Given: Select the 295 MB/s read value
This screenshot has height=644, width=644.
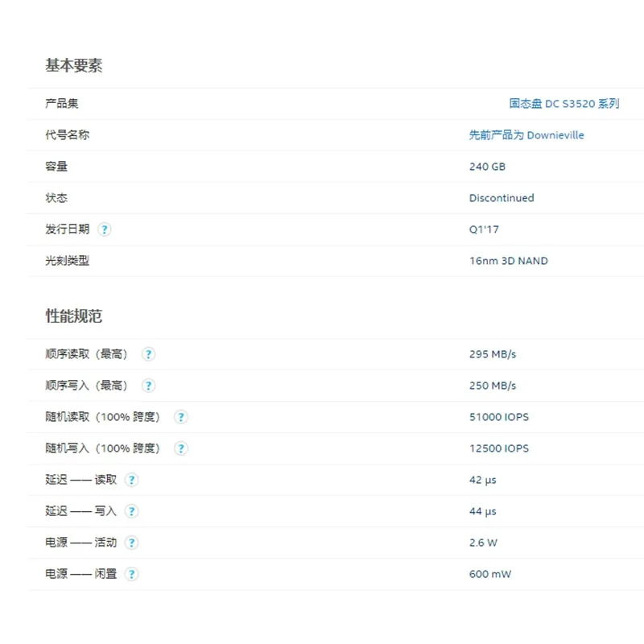Looking at the screenshot, I should (493, 354).
